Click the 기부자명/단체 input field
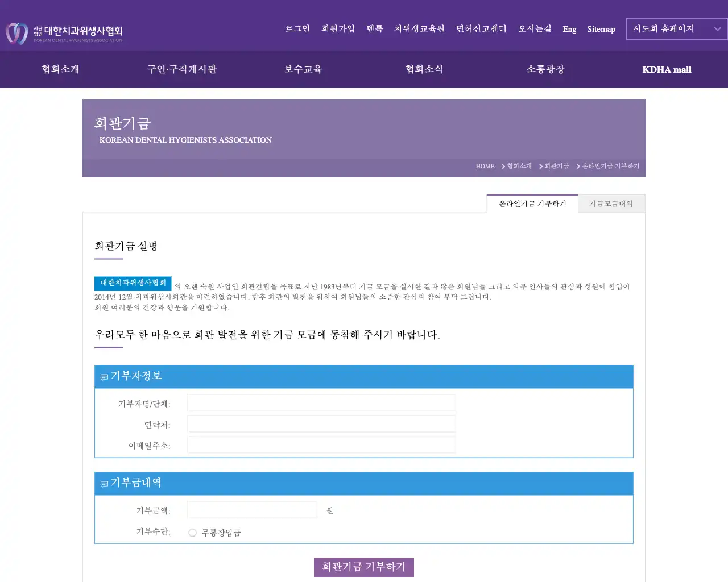This screenshot has height=582, width=728. click(321, 402)
